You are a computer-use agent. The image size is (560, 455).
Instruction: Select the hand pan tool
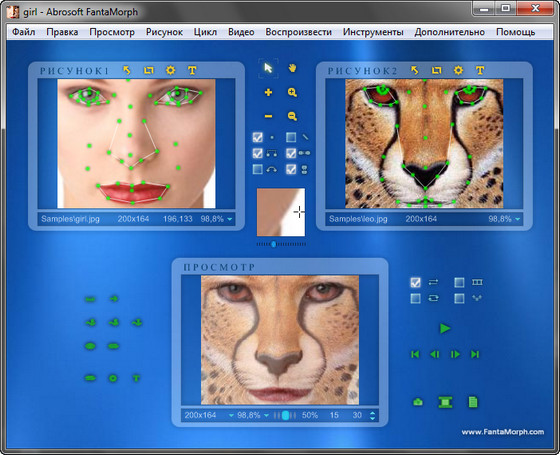coord(292,68)
